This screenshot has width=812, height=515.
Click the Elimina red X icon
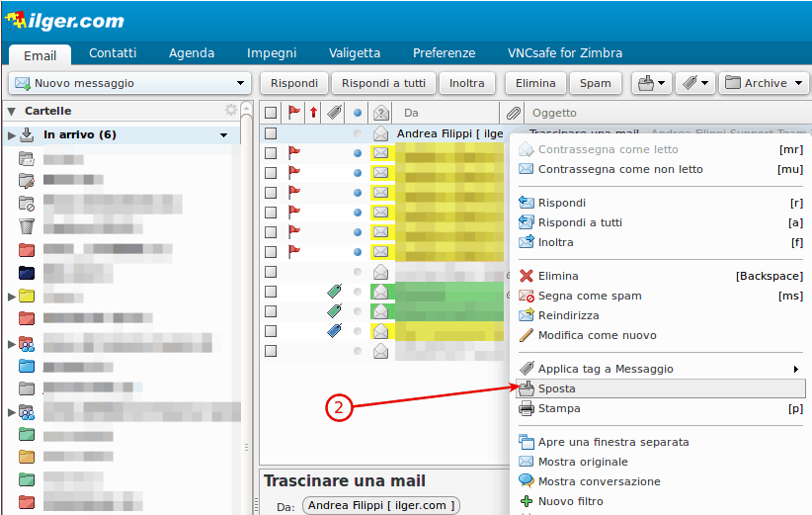click(x=527, y=276)
